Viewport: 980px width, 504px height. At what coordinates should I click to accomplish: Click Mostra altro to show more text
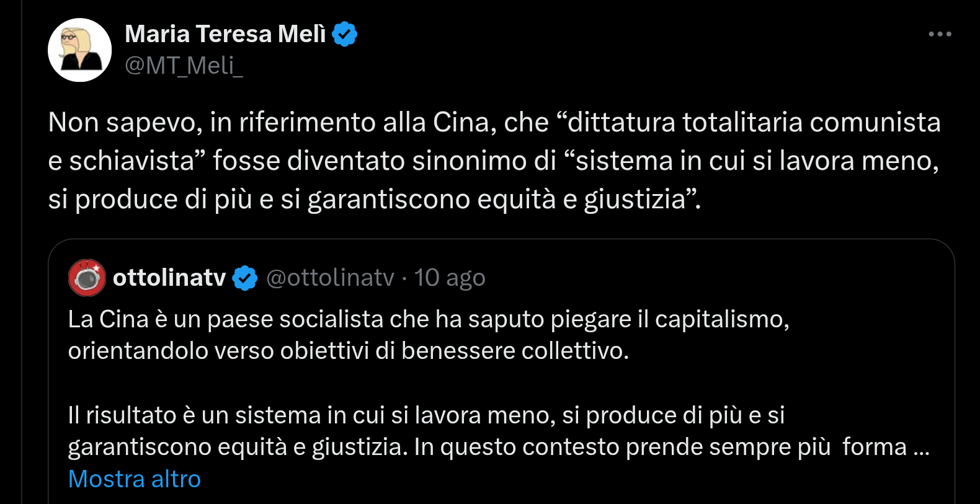click(x=134, y=479)
